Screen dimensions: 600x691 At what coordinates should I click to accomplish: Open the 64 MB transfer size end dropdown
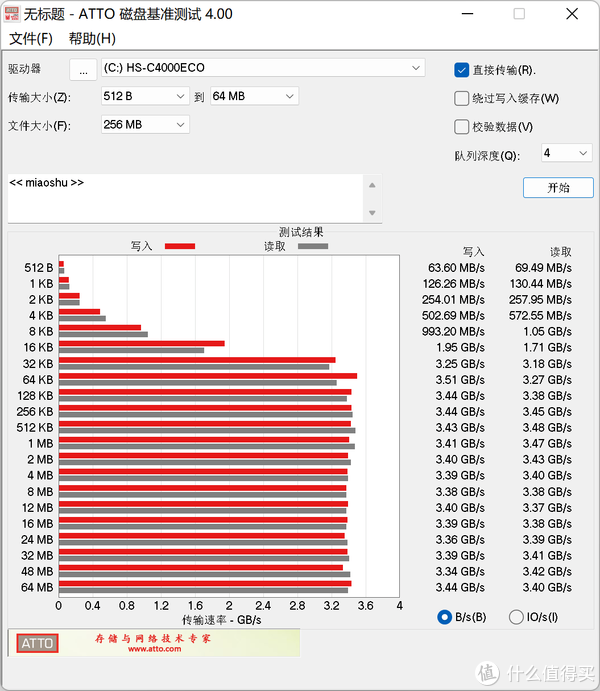254,96
